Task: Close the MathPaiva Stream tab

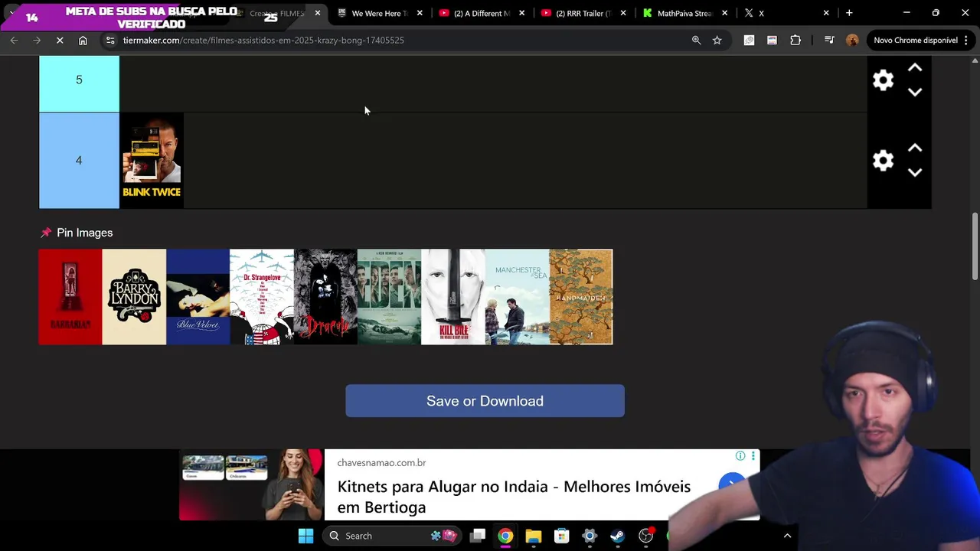Action: [725, 13]
